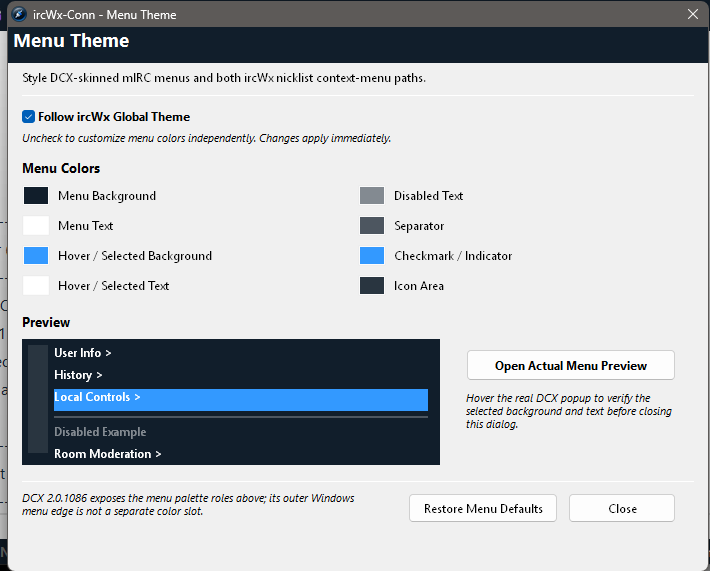
Task: Click the preview menu's icon area strip
Action: tap(38, 399)
